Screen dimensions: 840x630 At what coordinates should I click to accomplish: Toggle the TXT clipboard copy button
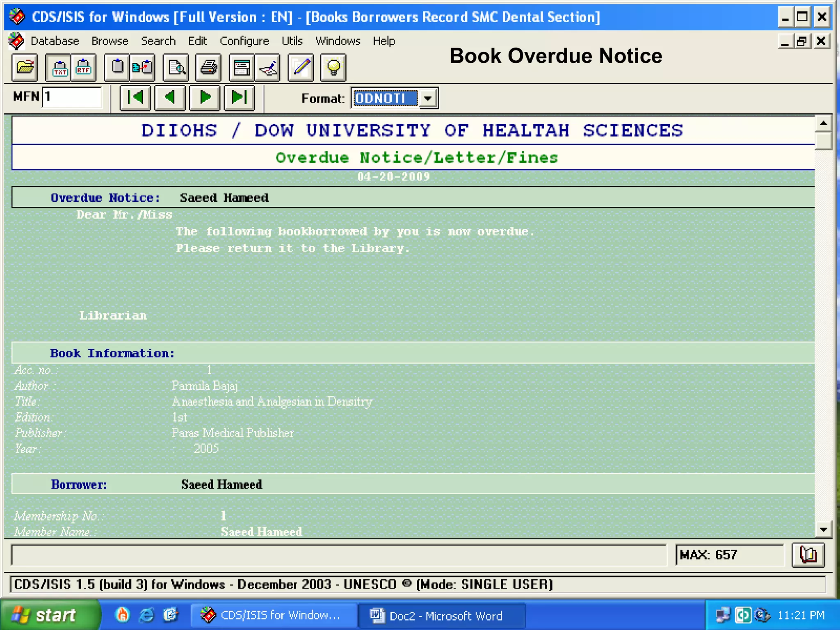60,68
